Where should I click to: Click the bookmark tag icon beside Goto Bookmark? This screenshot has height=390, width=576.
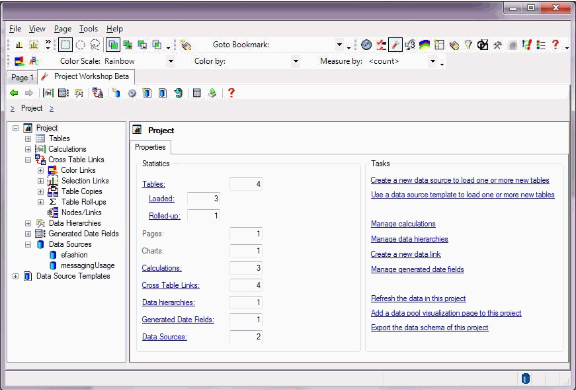pos(186,45)
